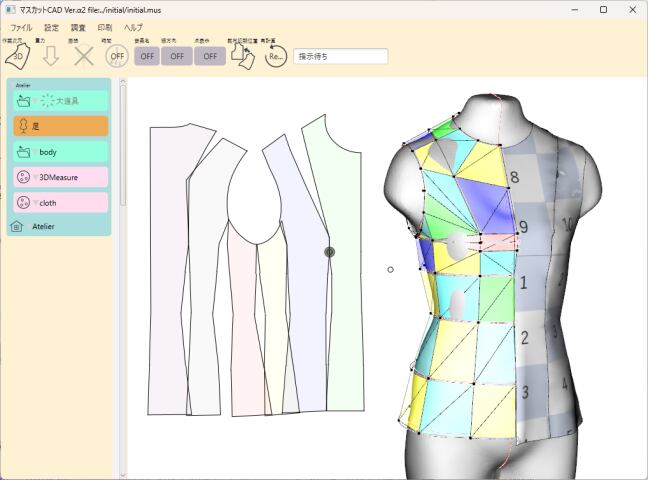Click the Atelier house icon

click(16, 227)
